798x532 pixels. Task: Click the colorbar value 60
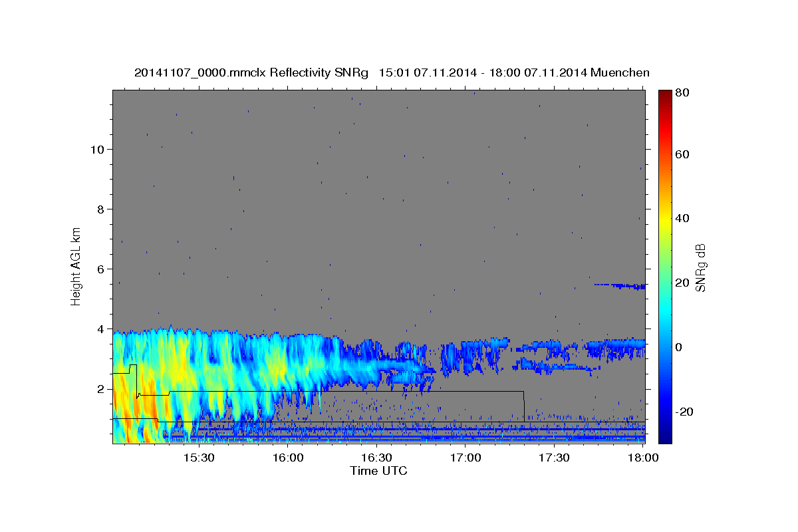click(681, 154)
